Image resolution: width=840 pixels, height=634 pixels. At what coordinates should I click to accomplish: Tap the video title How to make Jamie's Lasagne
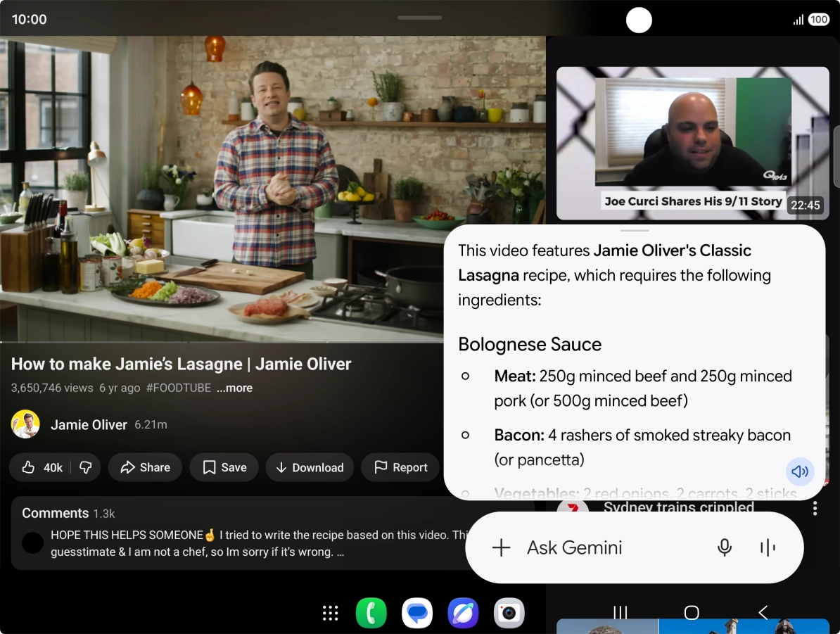coord(181,364)
